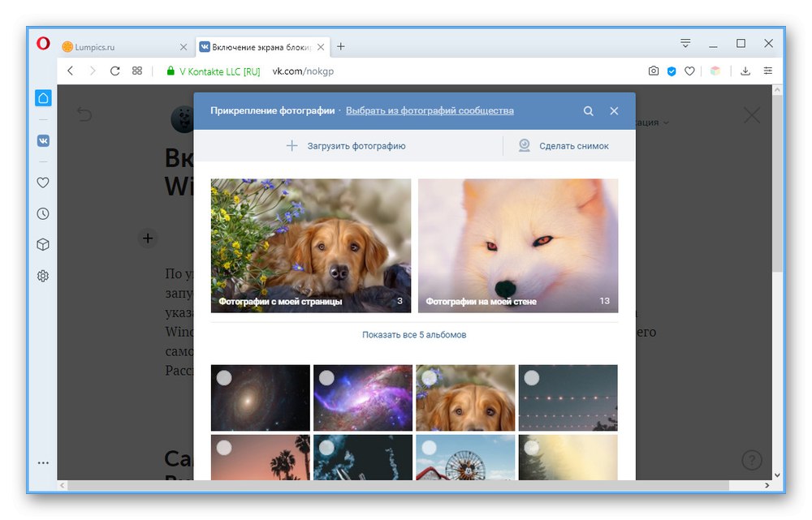Click the horizontal scrollbar thumb
The width and height of the screenshot is (812, 520).
coord(398,486)
